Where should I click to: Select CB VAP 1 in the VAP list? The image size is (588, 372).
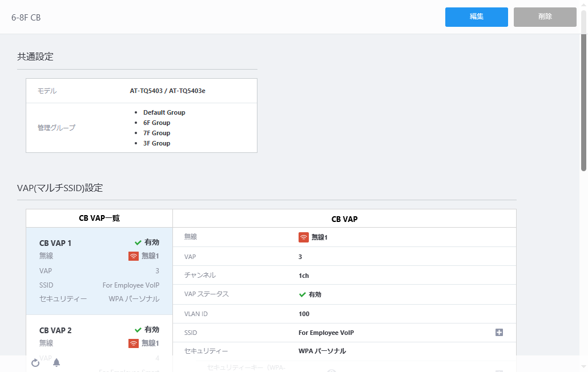(99, 271)
